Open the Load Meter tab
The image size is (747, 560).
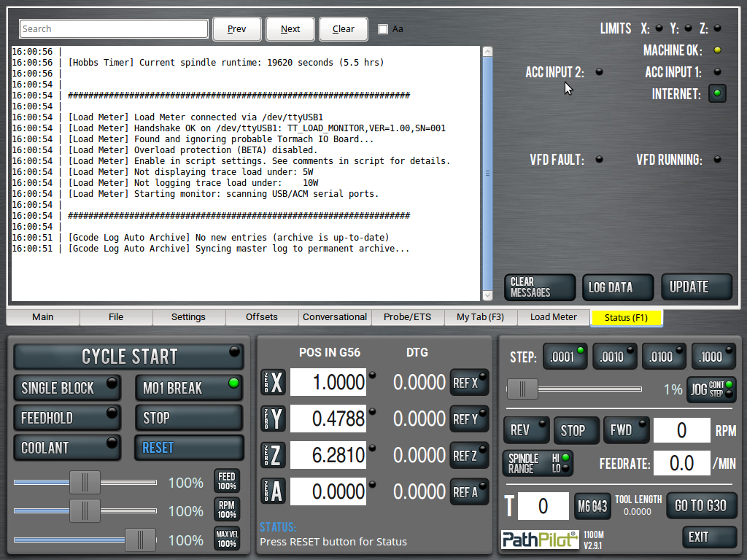pyautogui.click(x=553, y=317)
